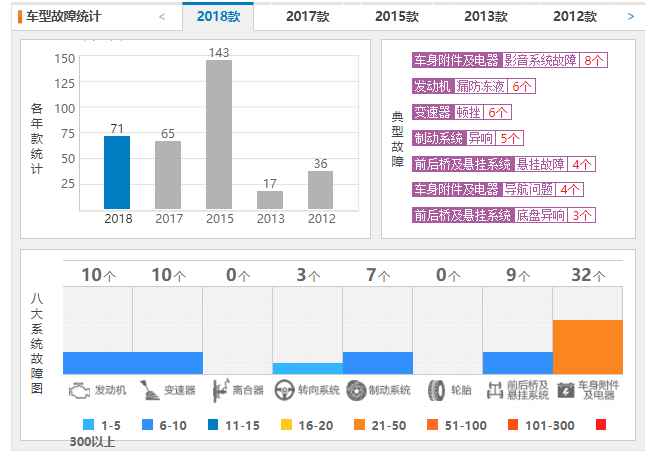The height and width of the screenshot is (458, 645).
Task: Click the 6-10 legend color swatch
Action: tap(147, 425)
